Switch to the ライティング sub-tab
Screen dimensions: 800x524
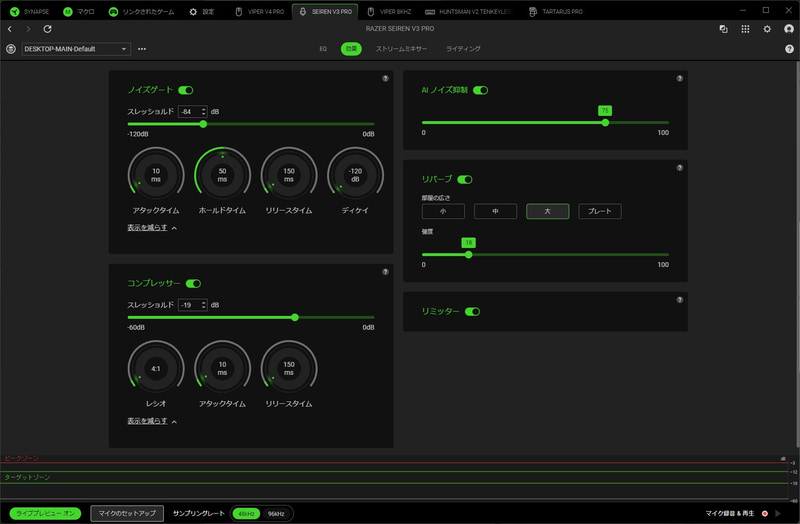click(463, 49)
